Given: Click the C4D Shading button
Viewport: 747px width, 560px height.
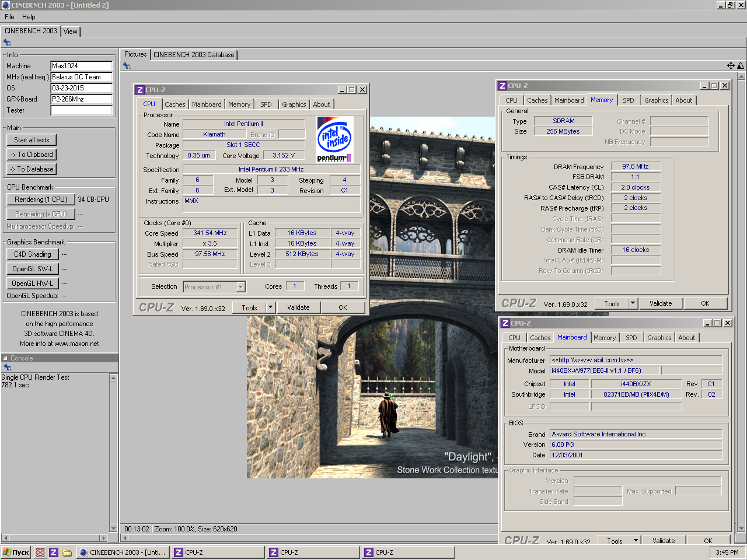Looking at the screenshot, I should (33, 254).
